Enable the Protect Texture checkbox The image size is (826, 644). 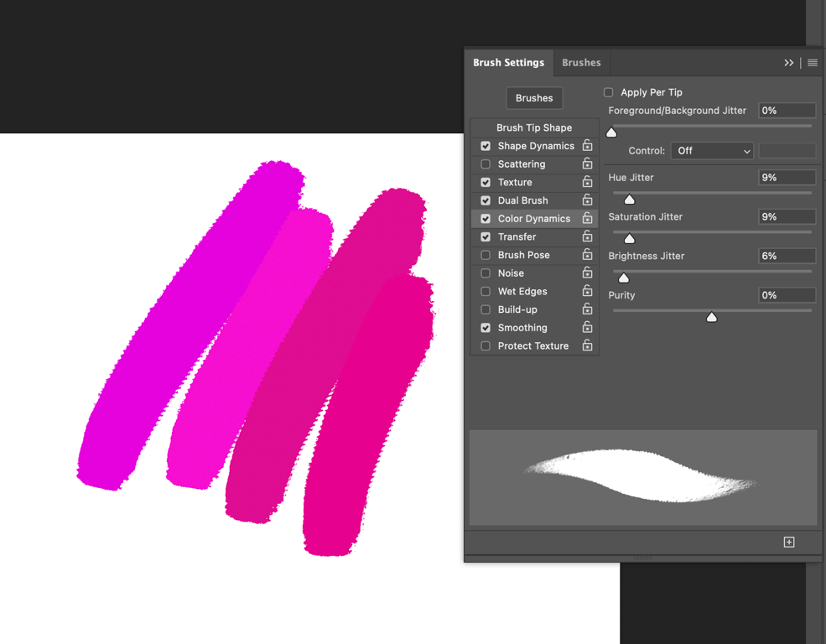pyautogui.click(x=486, y=346)
